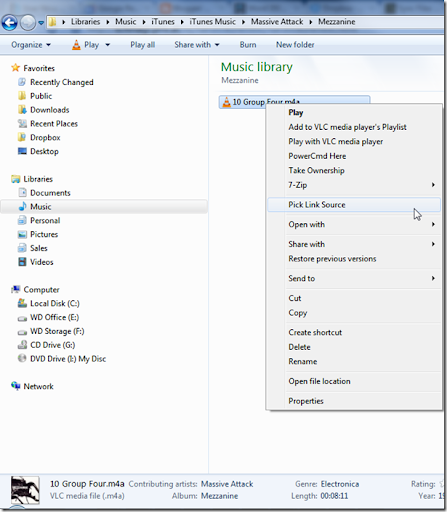Click the Public folder icon
Viewport: 447px width, 512px height.
click(x=22, y=96)
